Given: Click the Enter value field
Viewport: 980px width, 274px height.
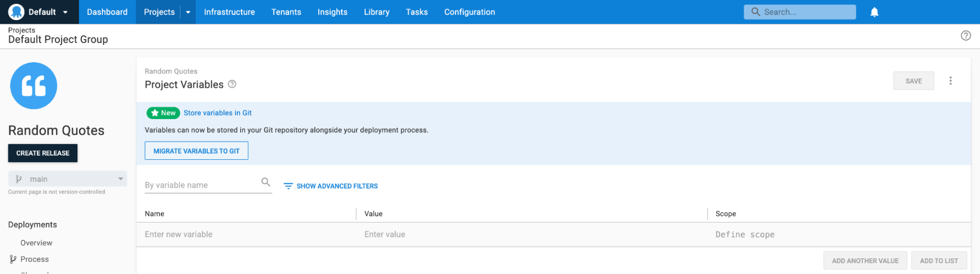Looking at the screenshot, I should pyautogui.click(x=532, y=234).
